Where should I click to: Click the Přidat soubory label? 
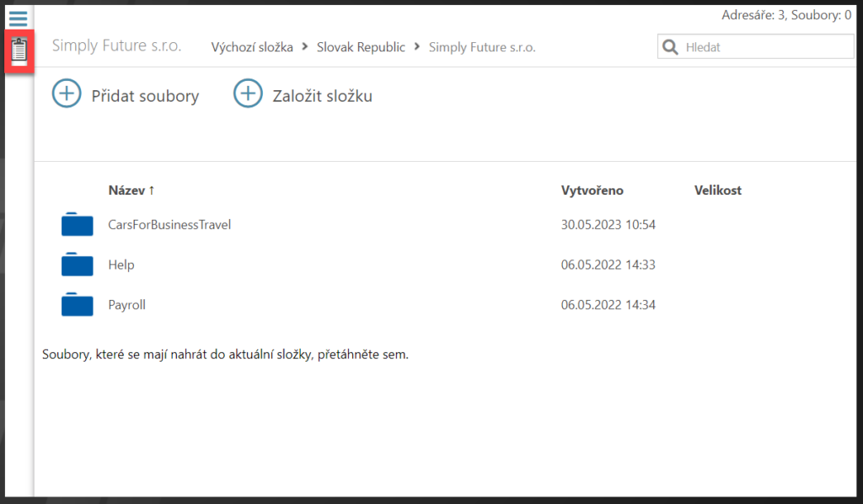click(145, 96)
